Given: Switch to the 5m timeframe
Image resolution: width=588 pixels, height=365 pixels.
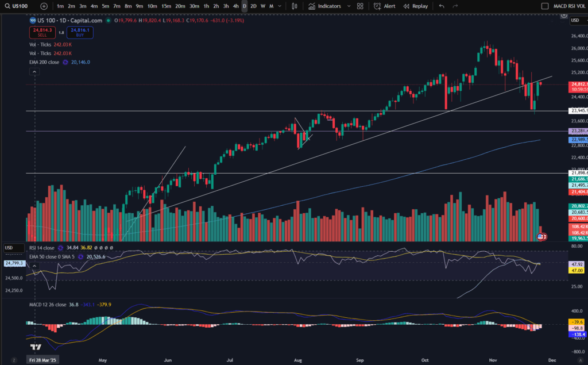Looking at the screenshot, I should point(106,6).
